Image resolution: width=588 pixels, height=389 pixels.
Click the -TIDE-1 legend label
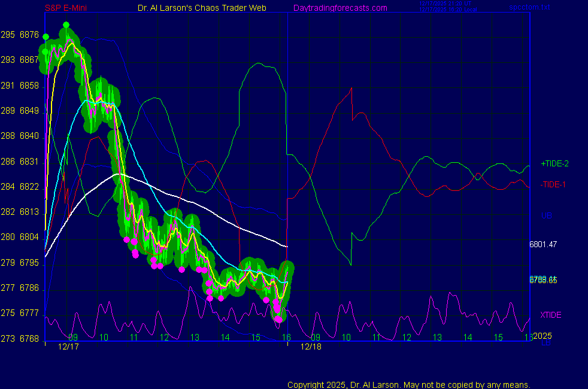[553, 185]
